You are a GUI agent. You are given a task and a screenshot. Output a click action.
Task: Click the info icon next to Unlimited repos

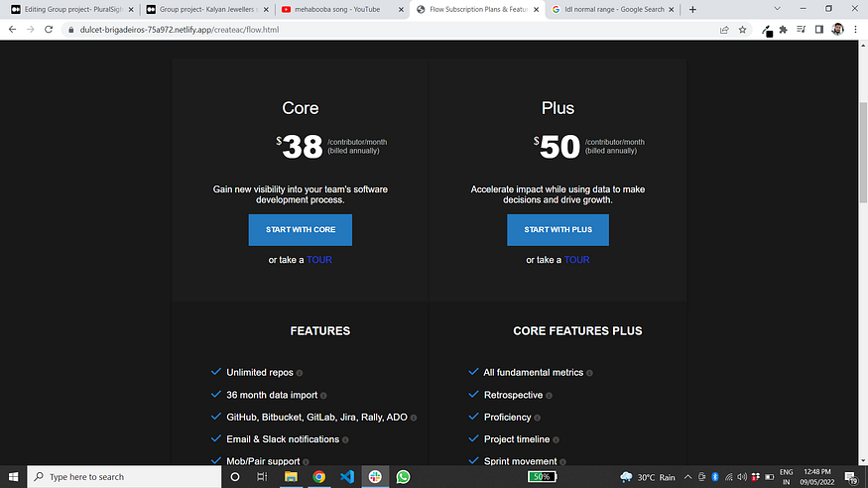300,373
